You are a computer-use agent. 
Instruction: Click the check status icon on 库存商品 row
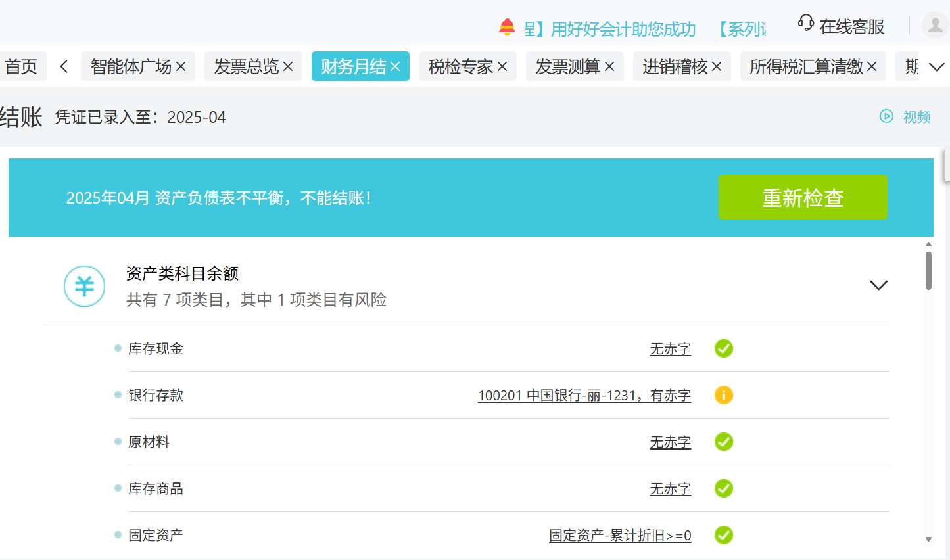click(723, 488)
